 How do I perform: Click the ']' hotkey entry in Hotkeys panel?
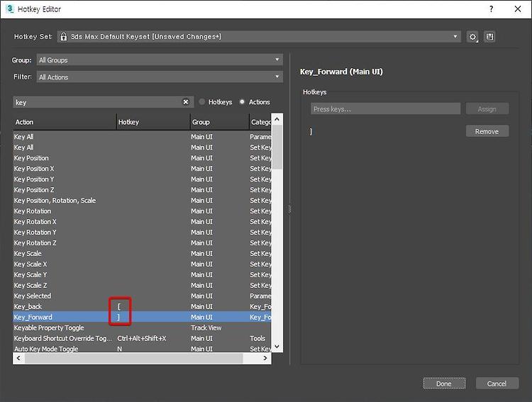[311, 131]
